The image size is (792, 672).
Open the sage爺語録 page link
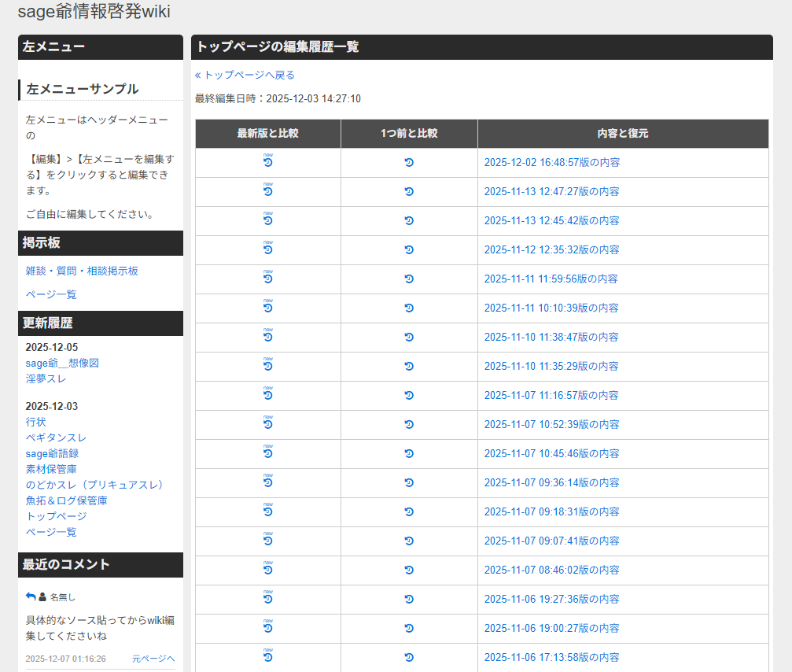pyautogui.click(x=52, y=453)
